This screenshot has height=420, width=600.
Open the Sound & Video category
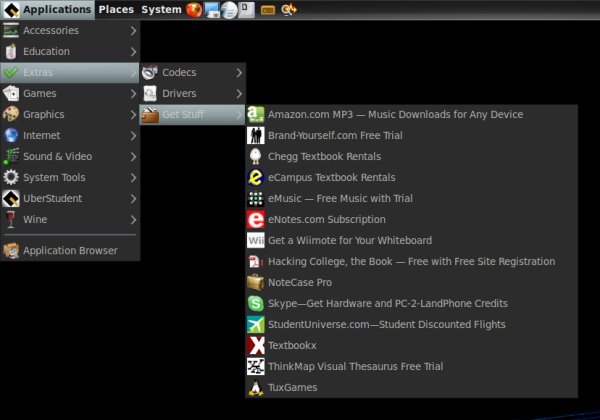click(58, 157)
